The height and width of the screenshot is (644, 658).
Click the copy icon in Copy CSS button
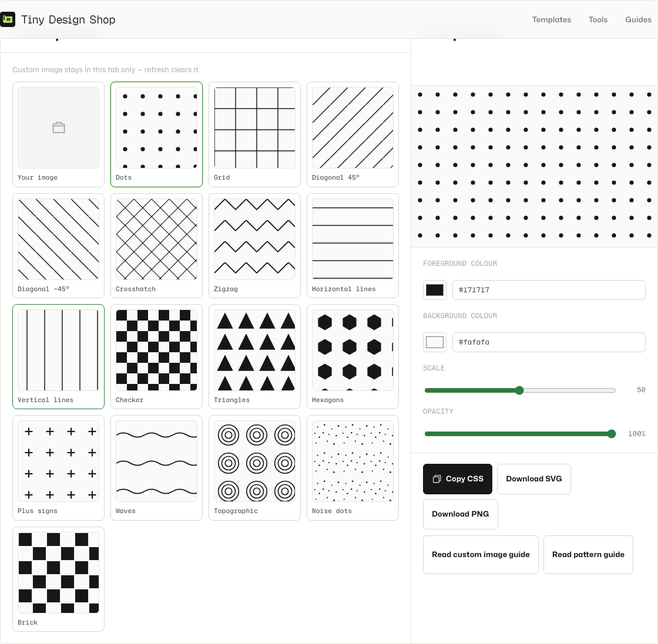(437, 479)
